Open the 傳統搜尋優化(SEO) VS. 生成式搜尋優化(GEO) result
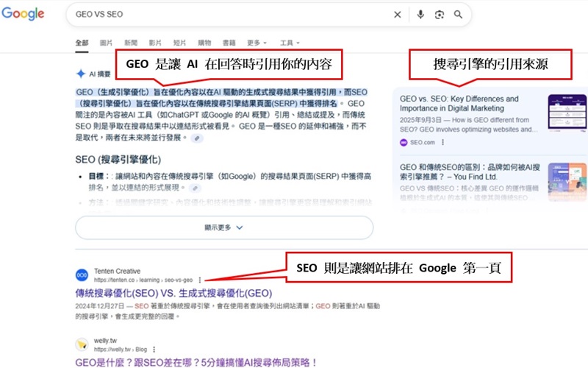The width and height of the screenshot is (588, 368). [x=173, y=292]
